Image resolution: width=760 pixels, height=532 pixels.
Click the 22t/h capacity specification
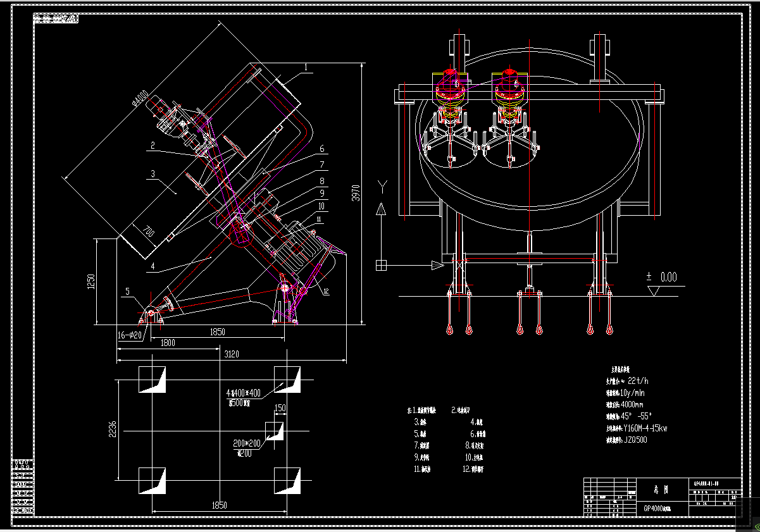tap(637, 380)
